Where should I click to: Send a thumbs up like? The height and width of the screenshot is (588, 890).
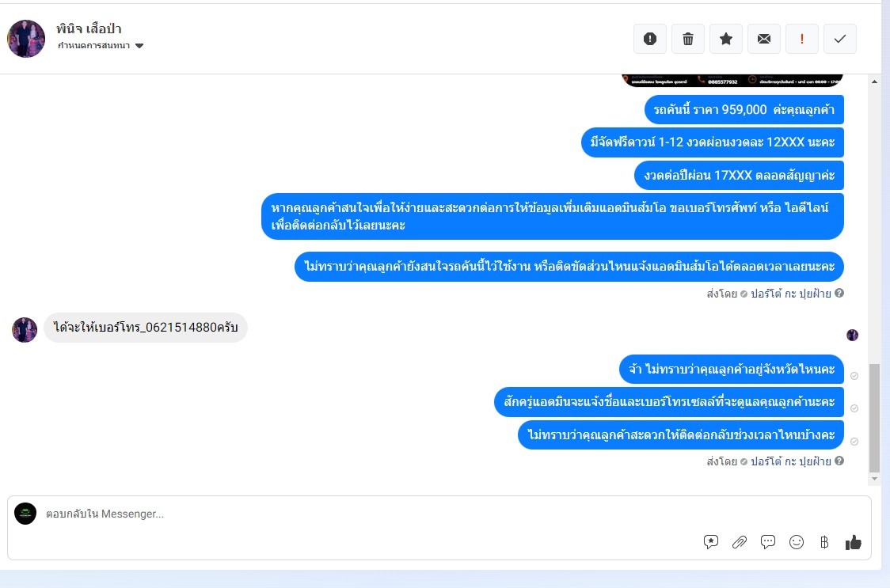click(853, 542)
